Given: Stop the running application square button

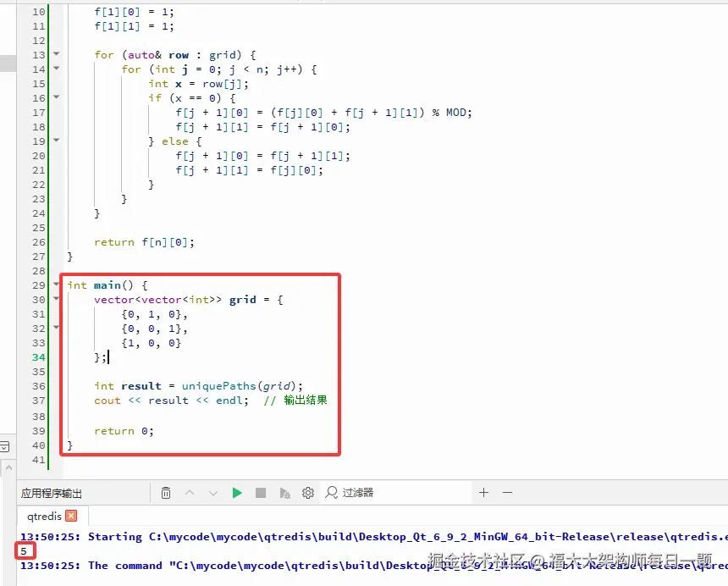Looking at the screenshot, I should tap(261, 493).
